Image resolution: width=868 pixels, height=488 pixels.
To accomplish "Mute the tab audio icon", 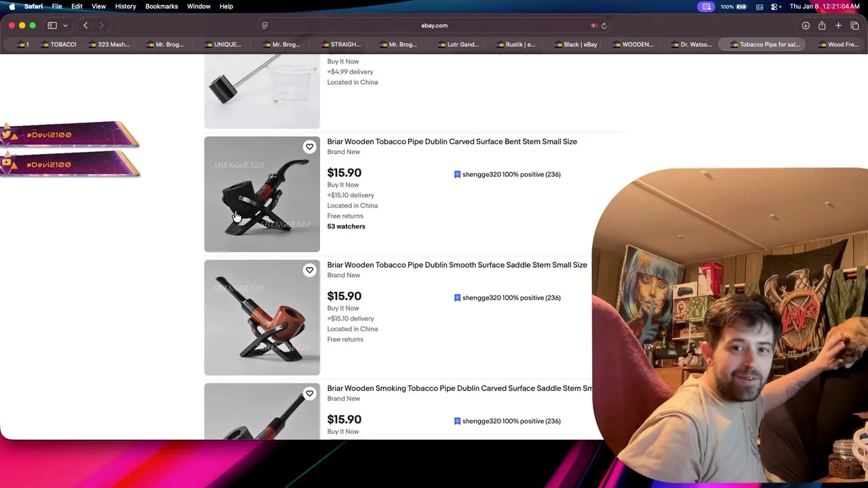I will [594, 26].
